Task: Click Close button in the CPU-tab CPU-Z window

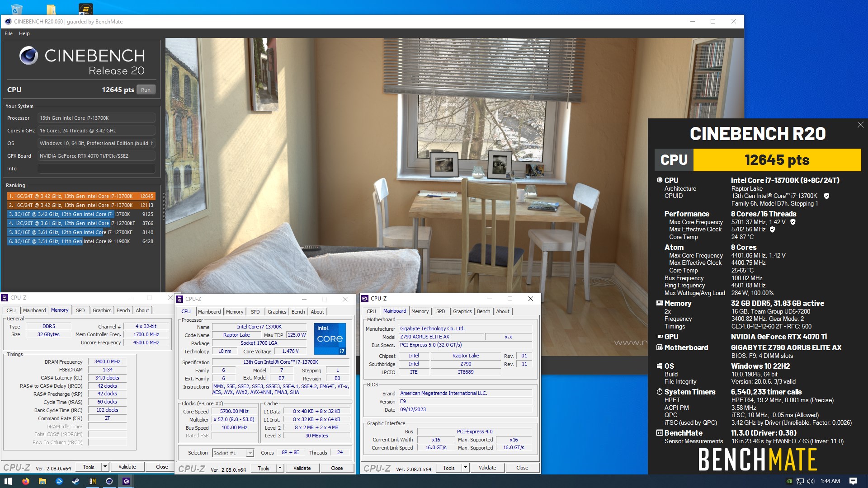Action: 337,468
